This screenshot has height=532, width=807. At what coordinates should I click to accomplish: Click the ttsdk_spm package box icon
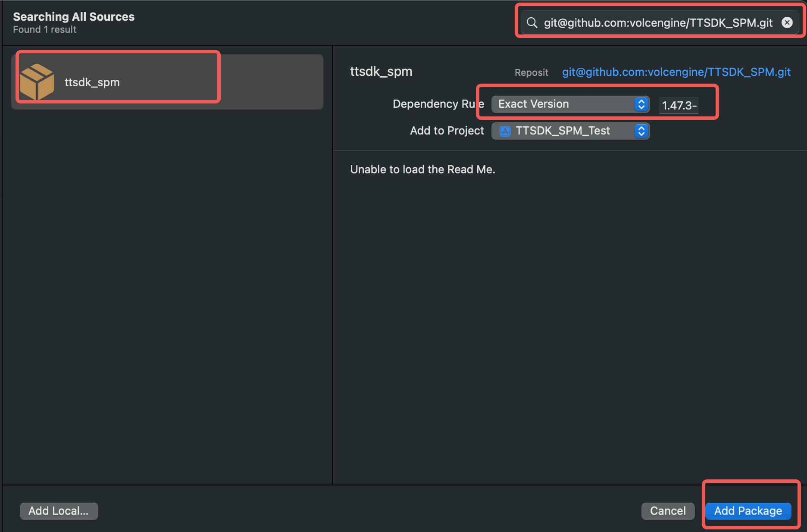coord(37,81)
